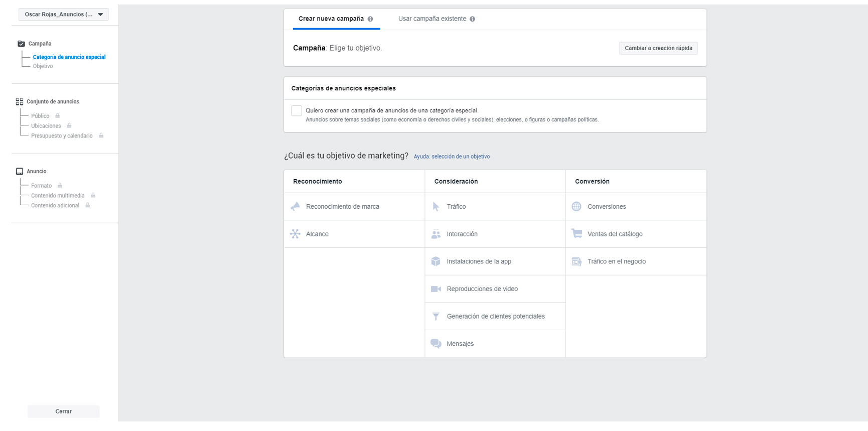The width and height of the screenshot is (868, 431).
Task: Click info icon beside Usar campaña existente
Action: (x=472, y=19)
